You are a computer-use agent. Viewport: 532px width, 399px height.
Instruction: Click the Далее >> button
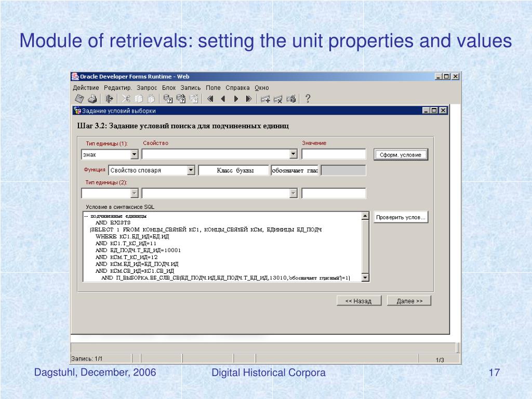409,301
